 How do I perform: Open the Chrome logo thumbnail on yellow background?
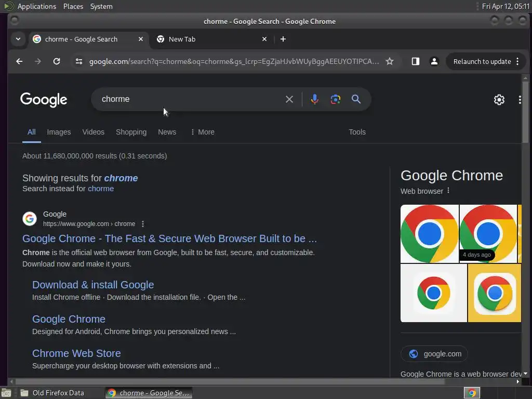tap(495, 293)
